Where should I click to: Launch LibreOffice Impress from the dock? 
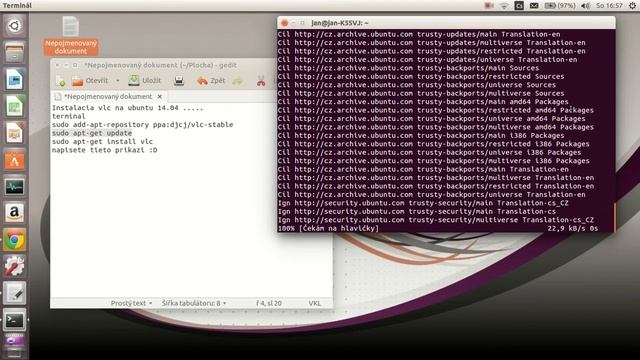14,133
